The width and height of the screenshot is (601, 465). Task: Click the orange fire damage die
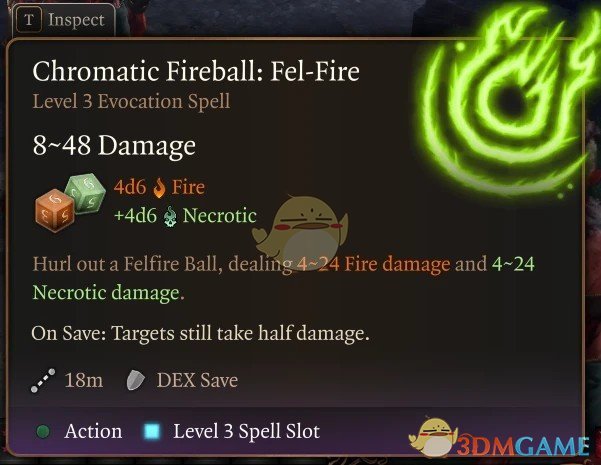click(54, 210)
